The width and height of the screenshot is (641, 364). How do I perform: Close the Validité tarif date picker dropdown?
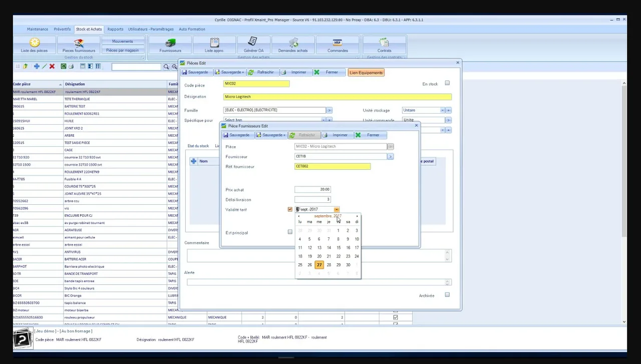pyautogui.click(x=337, y=209)
